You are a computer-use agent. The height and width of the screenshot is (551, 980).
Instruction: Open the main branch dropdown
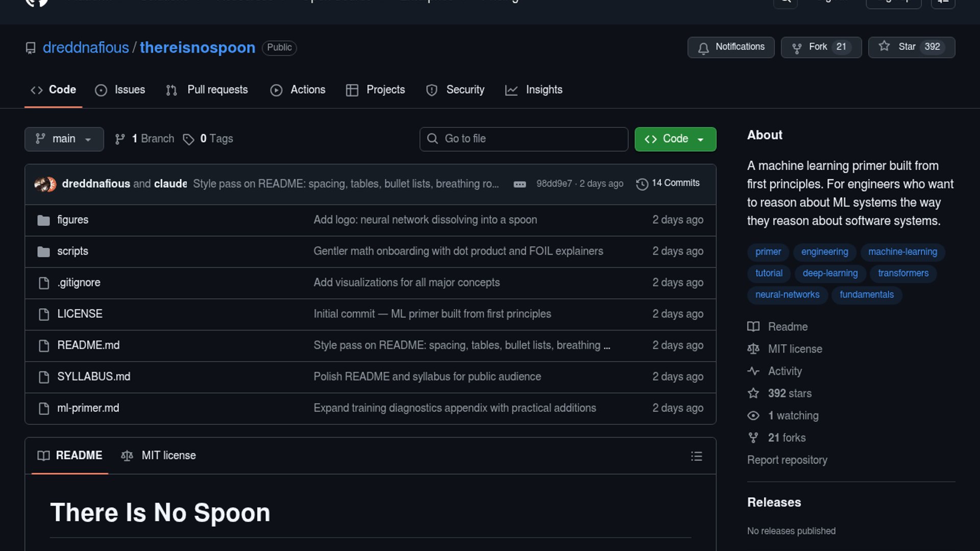click(x=64, y=139)
